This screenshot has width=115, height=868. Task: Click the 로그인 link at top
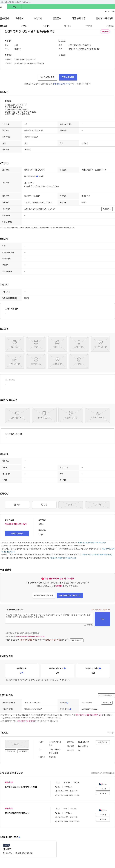107,11
